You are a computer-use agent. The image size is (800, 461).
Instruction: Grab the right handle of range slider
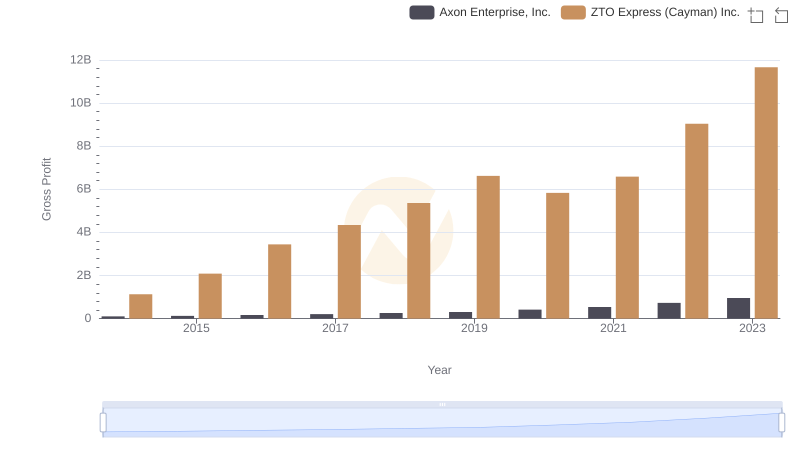point(782,423)
